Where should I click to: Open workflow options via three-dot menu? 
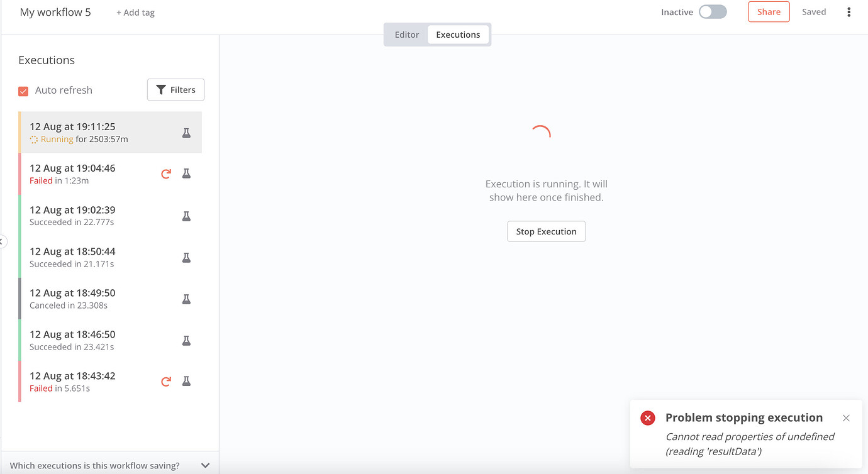coord(849,11)
